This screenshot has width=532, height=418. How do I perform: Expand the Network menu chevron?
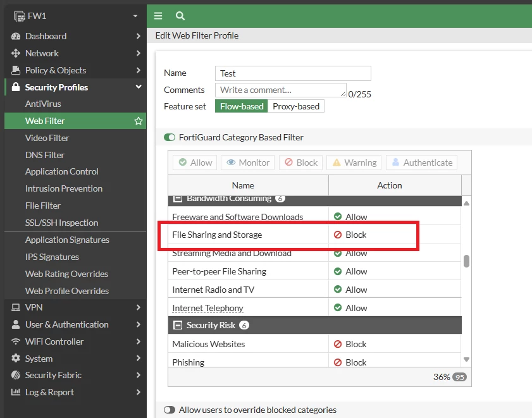click(x=138, y=53)
